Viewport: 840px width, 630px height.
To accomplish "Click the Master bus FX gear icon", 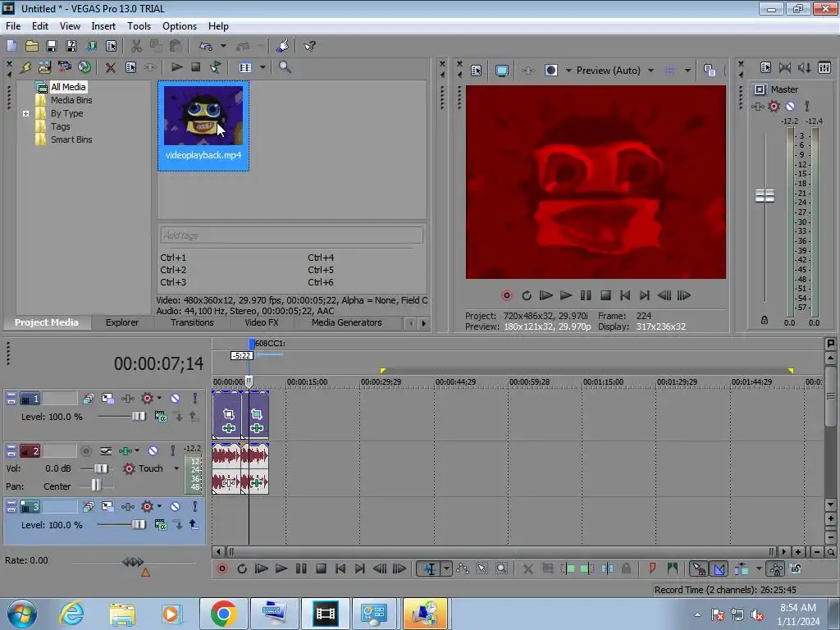I will 774,106.
